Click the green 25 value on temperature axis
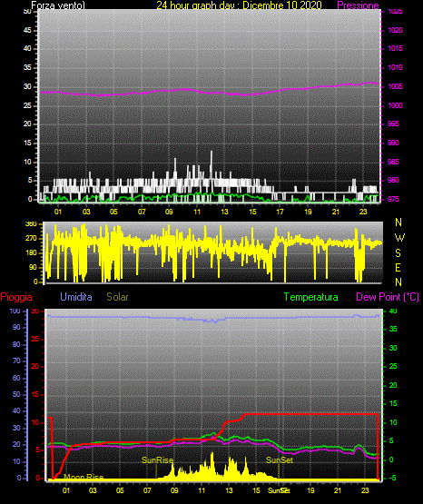The image size is (423, 504). (393, 367)
